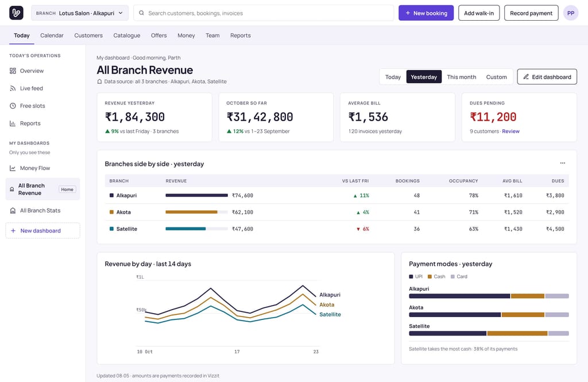This screenshot has height=382, width=588.
Task: Click the REVENUE column header
Action: pyautogui.click(x=176, y=181)
